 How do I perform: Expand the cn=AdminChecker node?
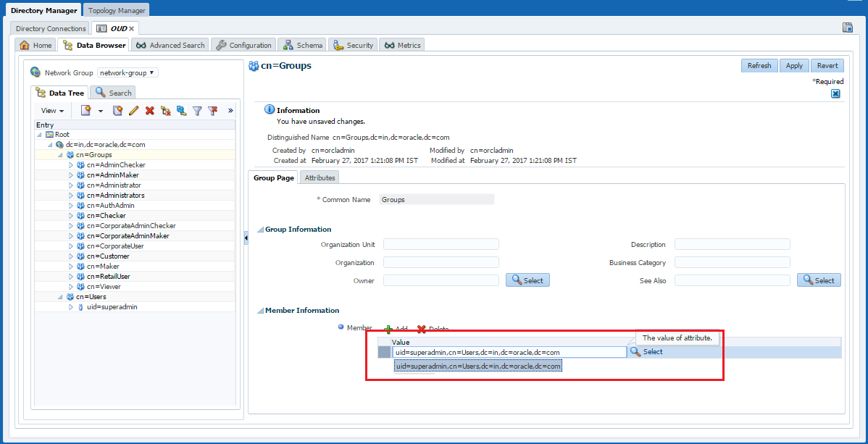pos(71,165)
